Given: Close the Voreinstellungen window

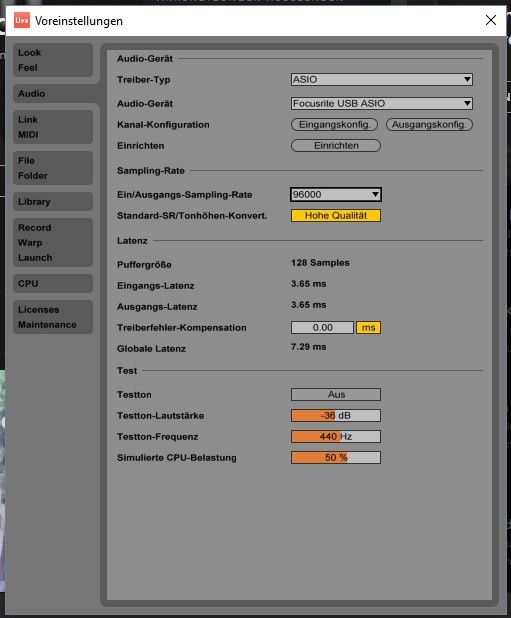Looking at the screenshot, I should tap(491, 20).
